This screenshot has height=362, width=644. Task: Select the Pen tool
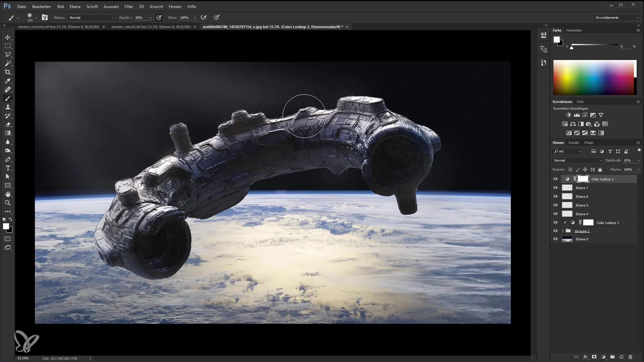8,159
